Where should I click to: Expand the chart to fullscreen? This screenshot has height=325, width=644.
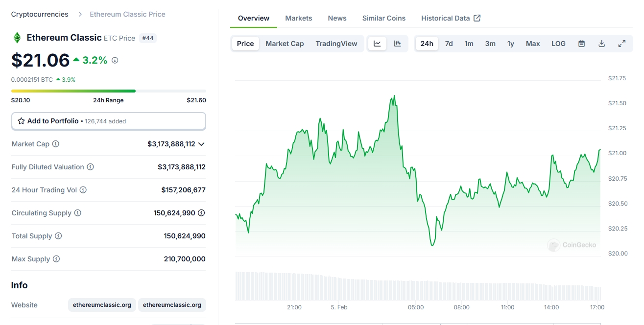coord(622,44)
